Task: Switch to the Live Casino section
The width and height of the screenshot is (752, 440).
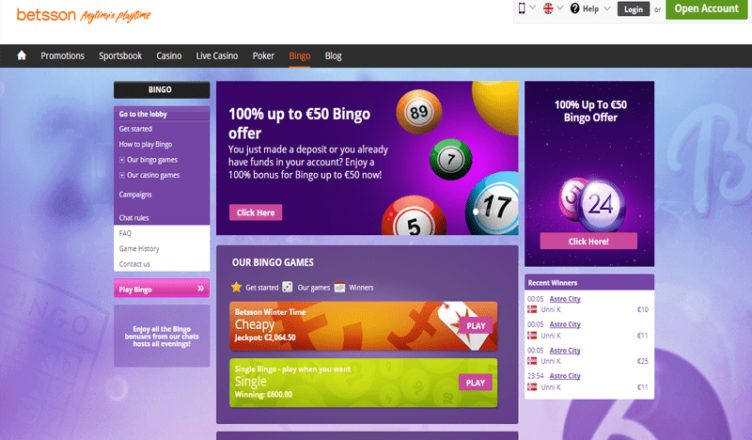Action: pyautogui.click(x=217, y=56)
